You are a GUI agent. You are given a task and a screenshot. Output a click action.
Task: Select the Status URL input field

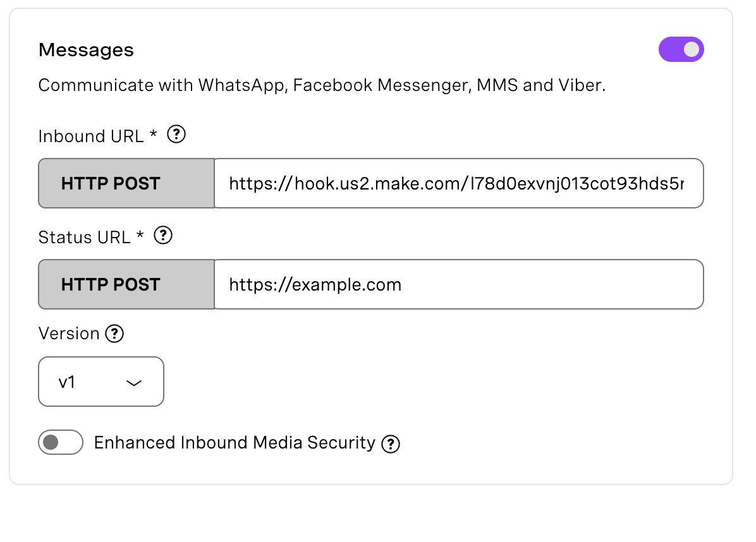(x=460, y=284)
